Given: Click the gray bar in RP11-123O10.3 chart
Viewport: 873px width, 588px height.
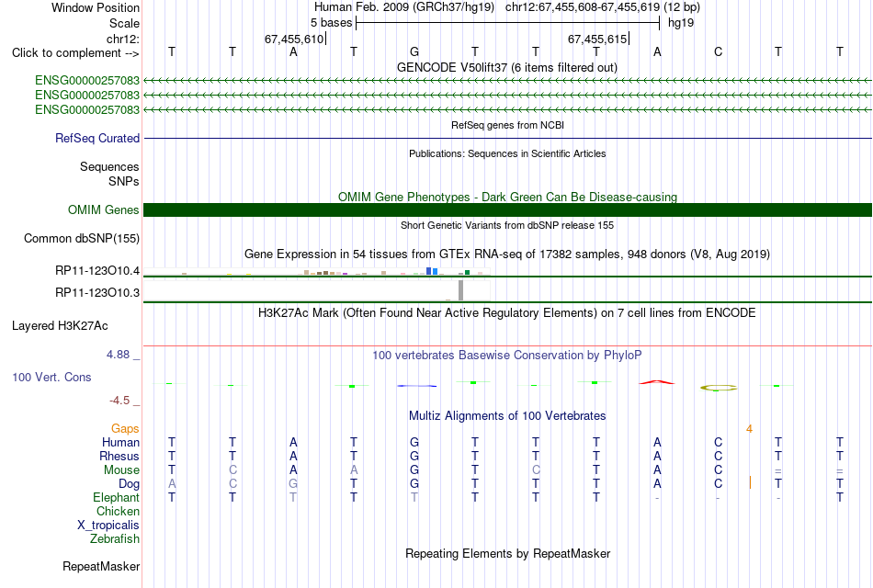Looking at the screenshot, I should click(460, 290).
